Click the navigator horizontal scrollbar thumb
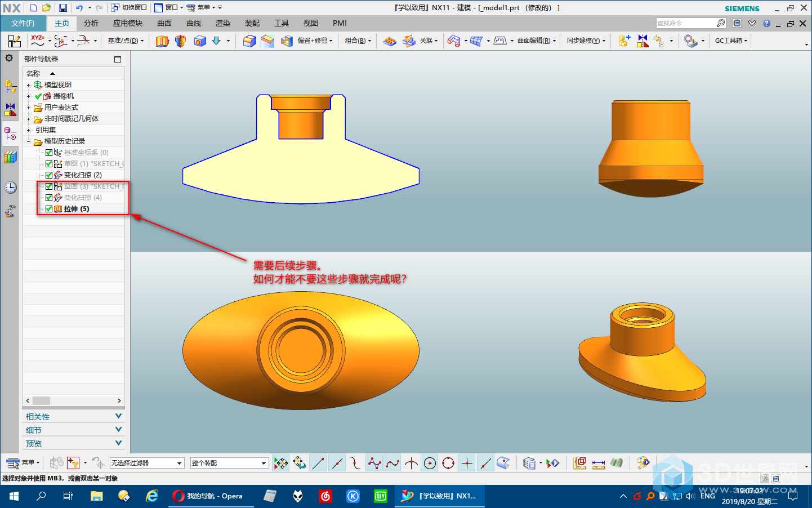 pos(41,401)
